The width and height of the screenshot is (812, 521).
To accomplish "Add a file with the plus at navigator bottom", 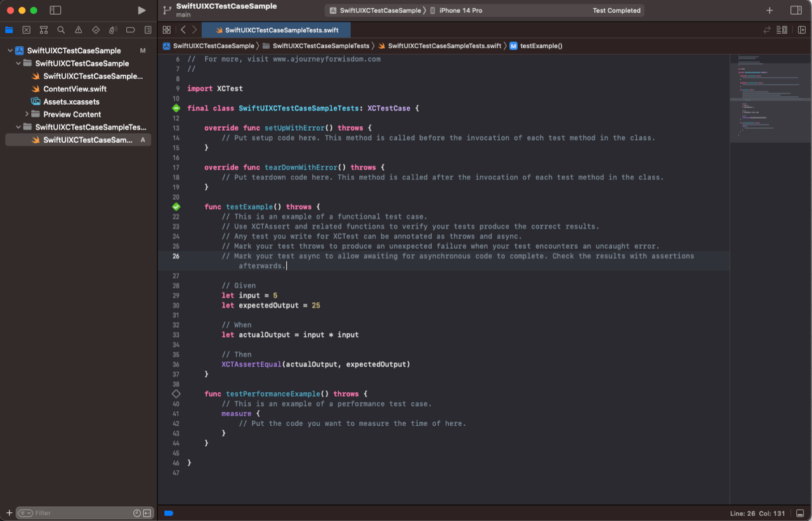I will tap(9, 513).
